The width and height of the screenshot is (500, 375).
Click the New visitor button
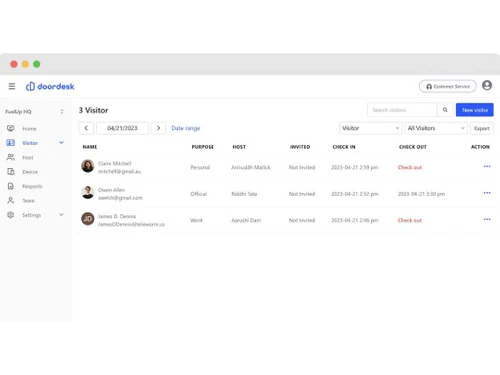click(x=475, y=110)
